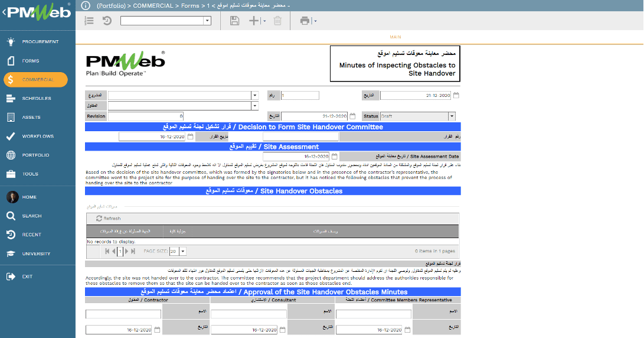Click the Portfolio breadcrumb link
Screen dimensions: 644x338
(x=112, y=6)
